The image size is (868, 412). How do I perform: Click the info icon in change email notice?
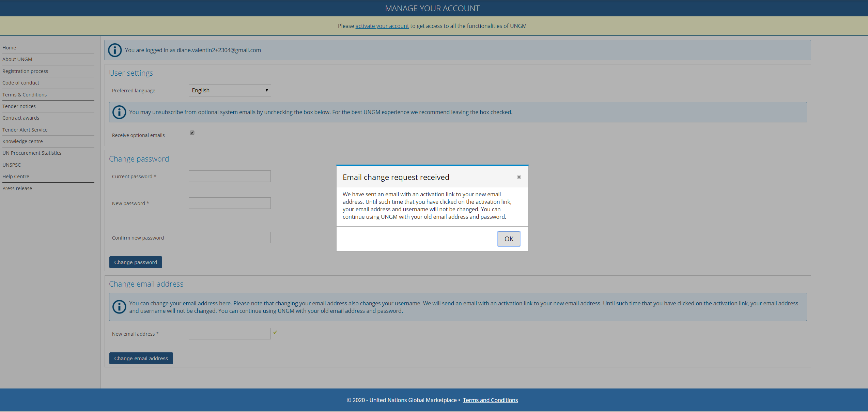119,307
